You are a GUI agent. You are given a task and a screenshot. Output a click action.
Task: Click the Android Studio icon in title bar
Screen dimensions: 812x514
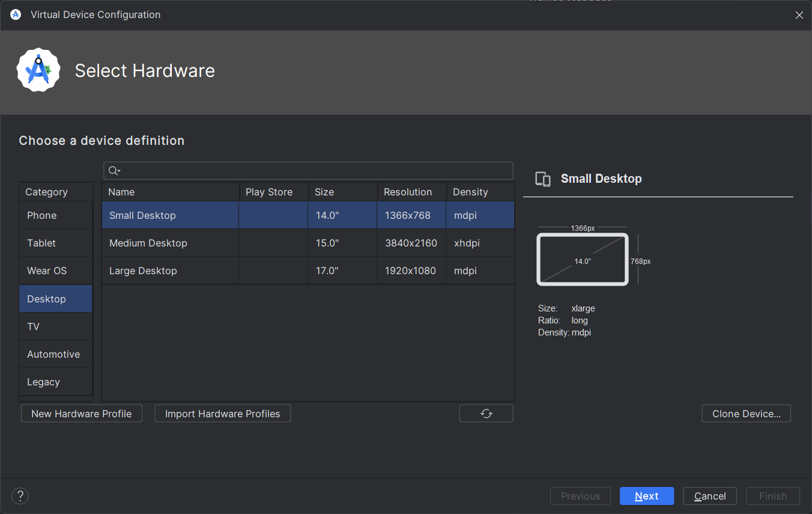pyautogui.click(x=16, y=14)
